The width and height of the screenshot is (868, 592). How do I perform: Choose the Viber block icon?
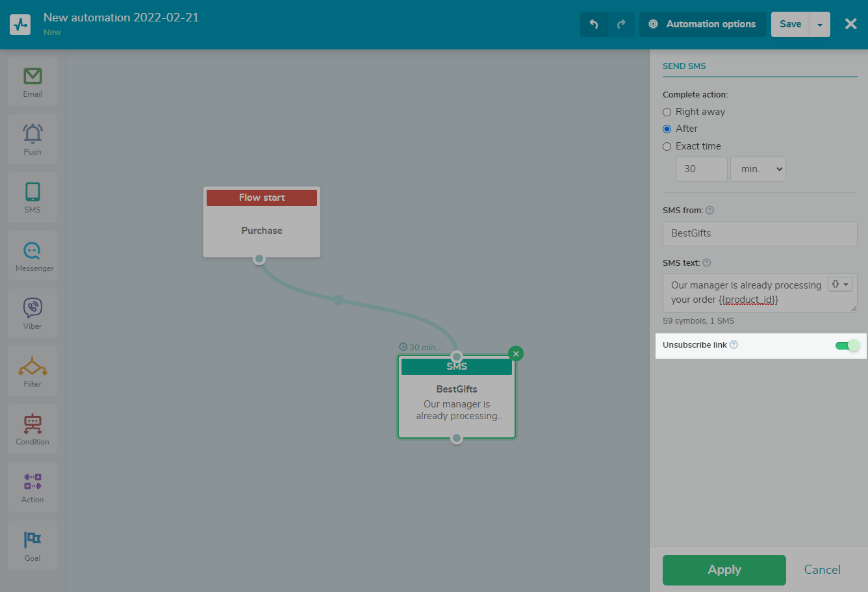click(32, 313)
